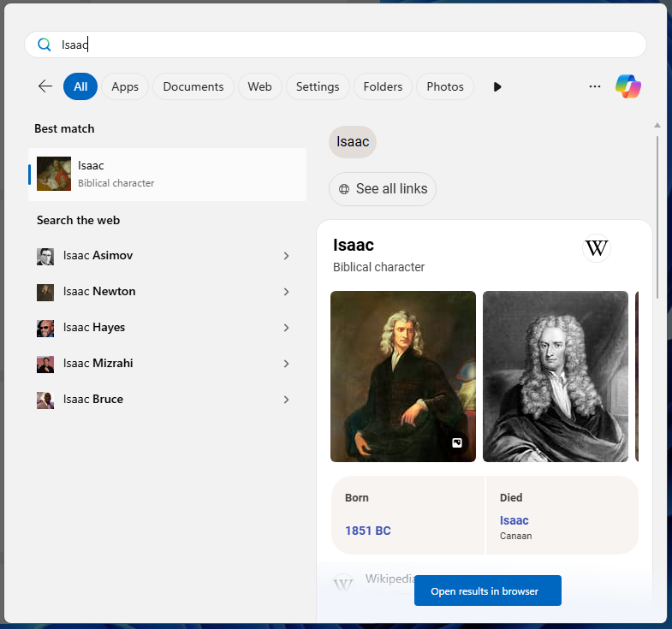
Task: Expand the Isaac Bruce suggestion chevron
Action: (x=286, y=400)
